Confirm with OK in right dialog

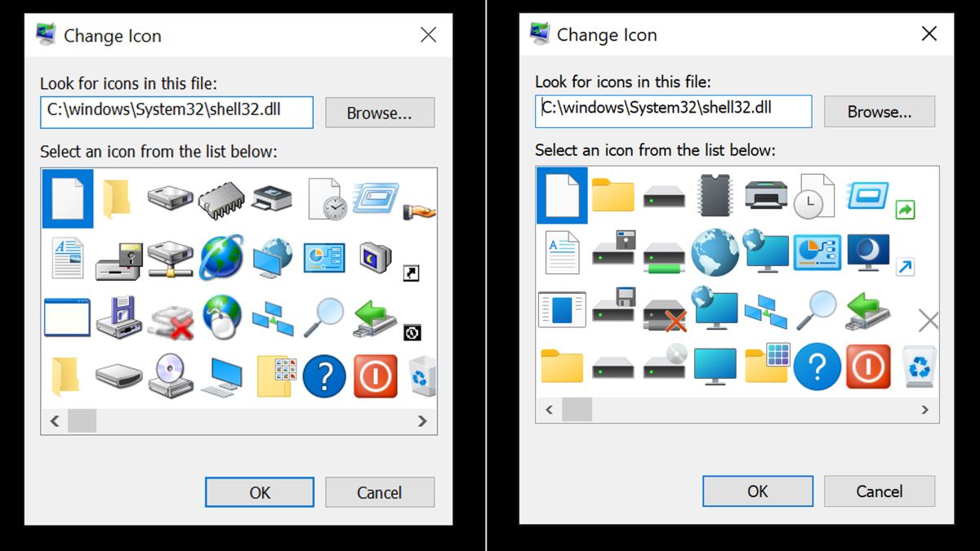tap(758, 491)
